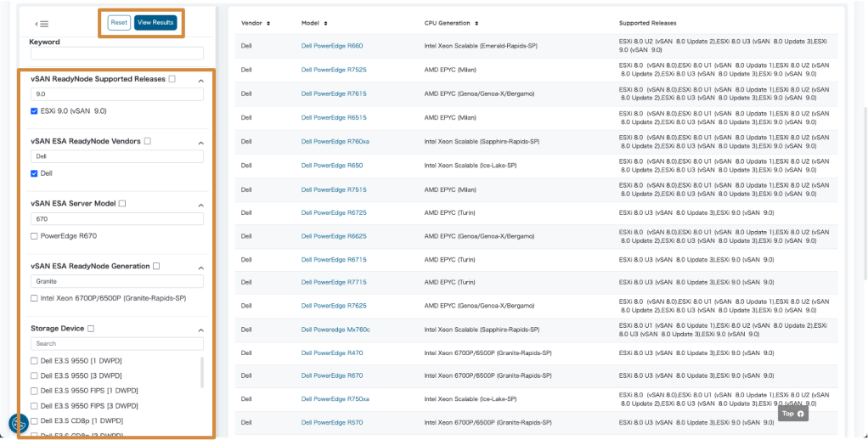
Task: Check Dell E3.S 9550 FIPS [1 DWPD] checkbox
Action: (34, 391)
